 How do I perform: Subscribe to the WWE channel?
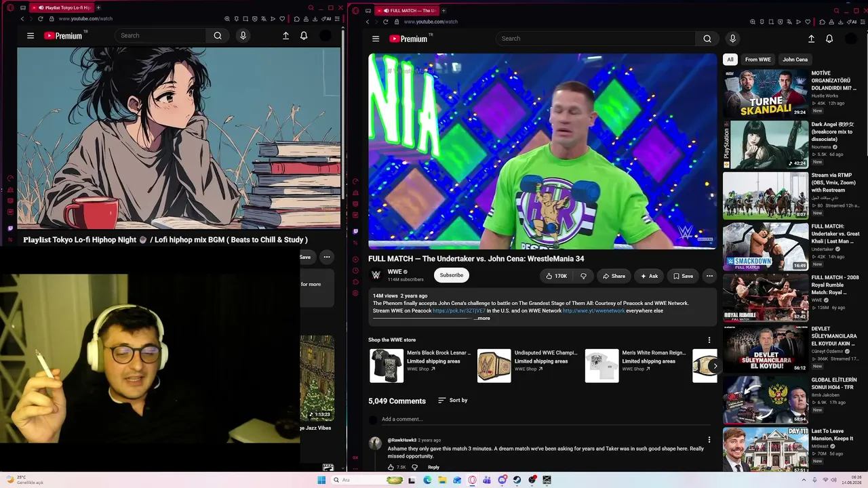click(x=451, y=275)
